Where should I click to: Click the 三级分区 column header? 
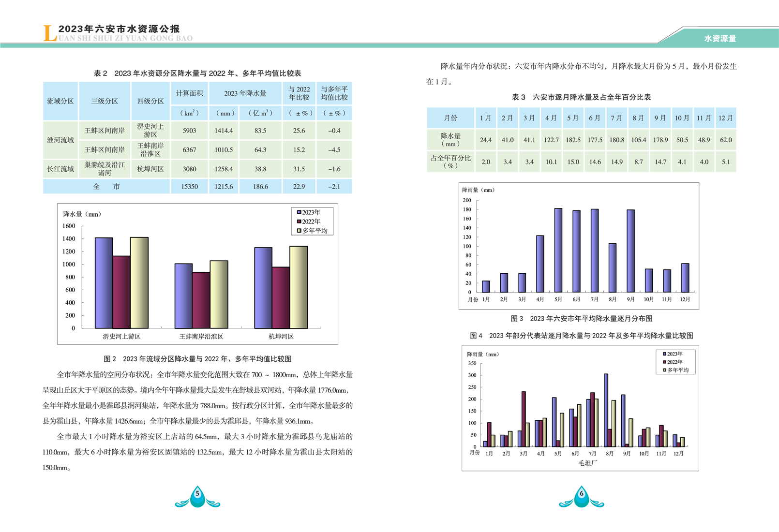click(105, 101)
